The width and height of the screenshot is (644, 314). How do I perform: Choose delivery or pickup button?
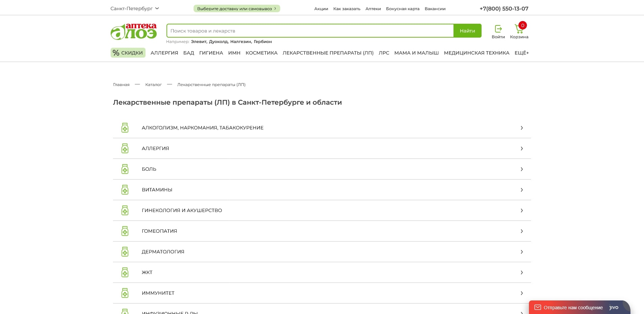(x=237, y=8)
